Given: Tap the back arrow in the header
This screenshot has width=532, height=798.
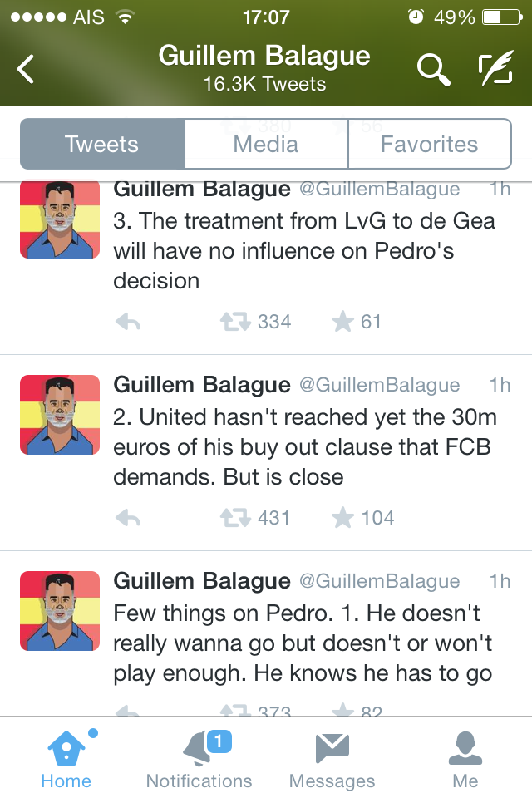Looking at the screenshot, I should click(x=27, y=70).
